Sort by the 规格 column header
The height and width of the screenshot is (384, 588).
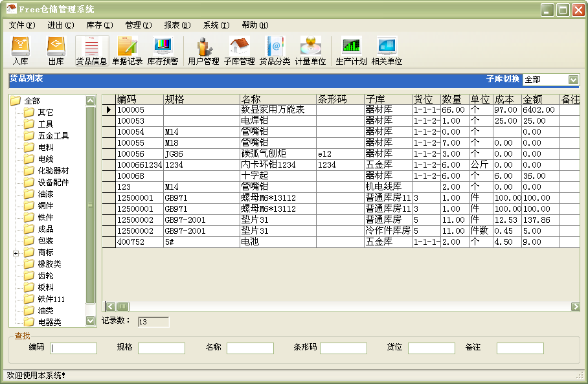[x=202, y=99]
